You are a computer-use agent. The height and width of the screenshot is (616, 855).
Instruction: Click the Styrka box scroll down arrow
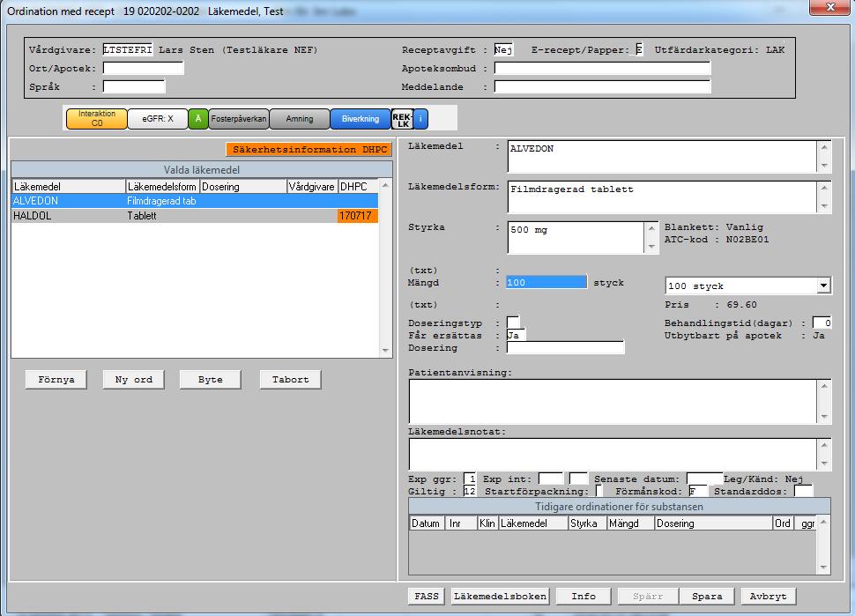(x=651, y=247)
